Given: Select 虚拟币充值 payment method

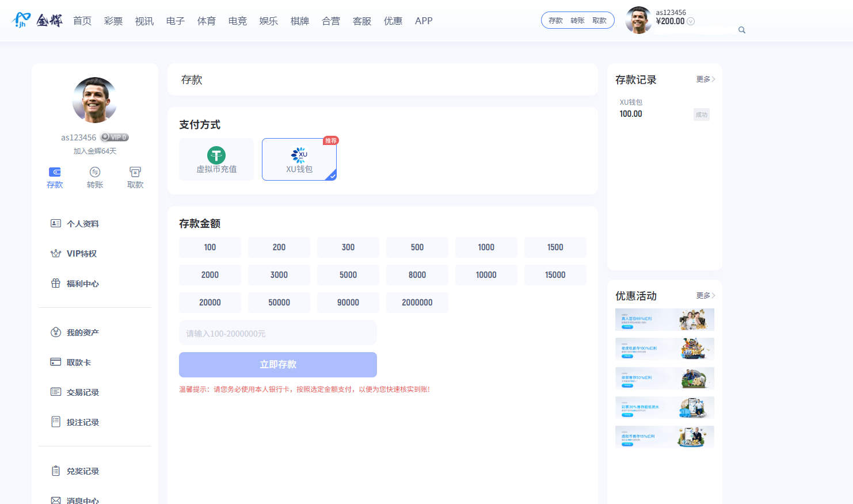Looking at the screenshot, I should [216, 159].
